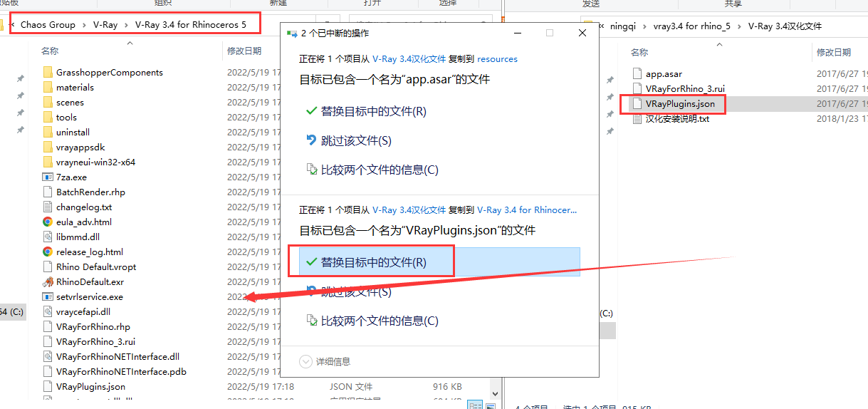Select the vraycefapi.dll file icon
Image resolution: width=868 pixels, height=409 pixels.
pyautogui.click(x=48, y=311)
